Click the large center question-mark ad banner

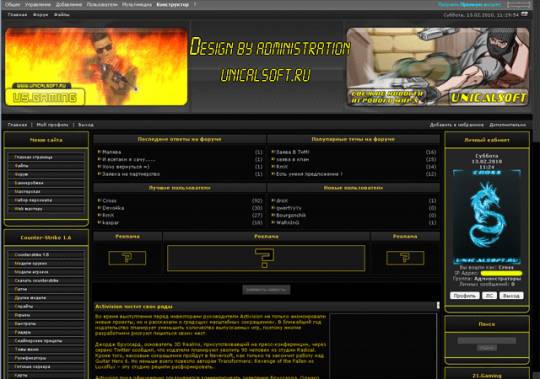coord(266,258)
